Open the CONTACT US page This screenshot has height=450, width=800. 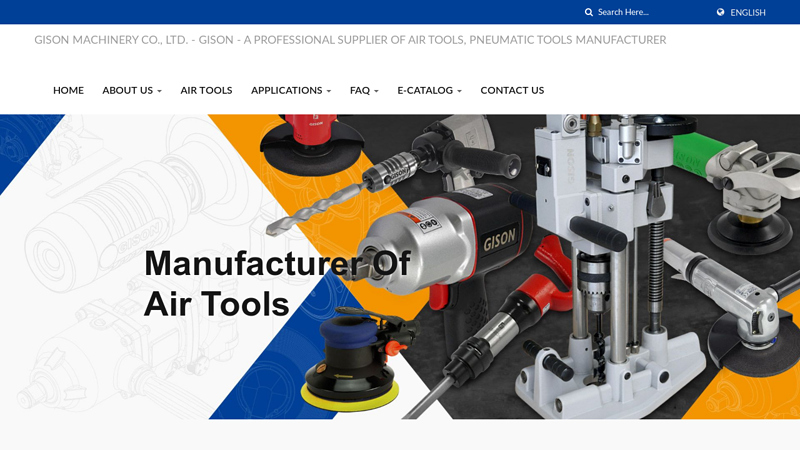(x=512, y=90)
